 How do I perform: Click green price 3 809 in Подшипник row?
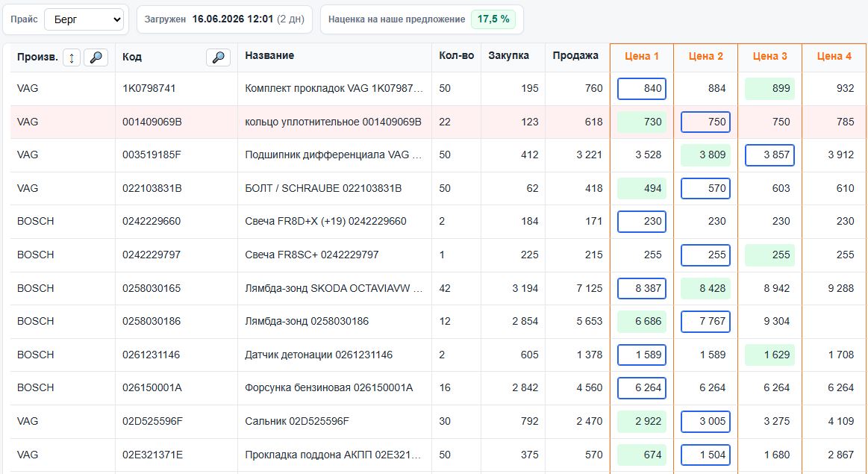(706, 155)
